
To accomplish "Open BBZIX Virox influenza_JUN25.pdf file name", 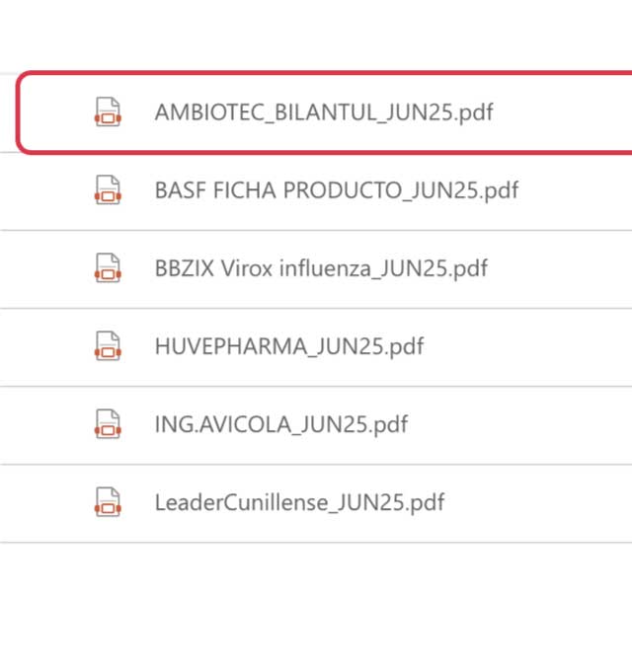I will (321, 268).
